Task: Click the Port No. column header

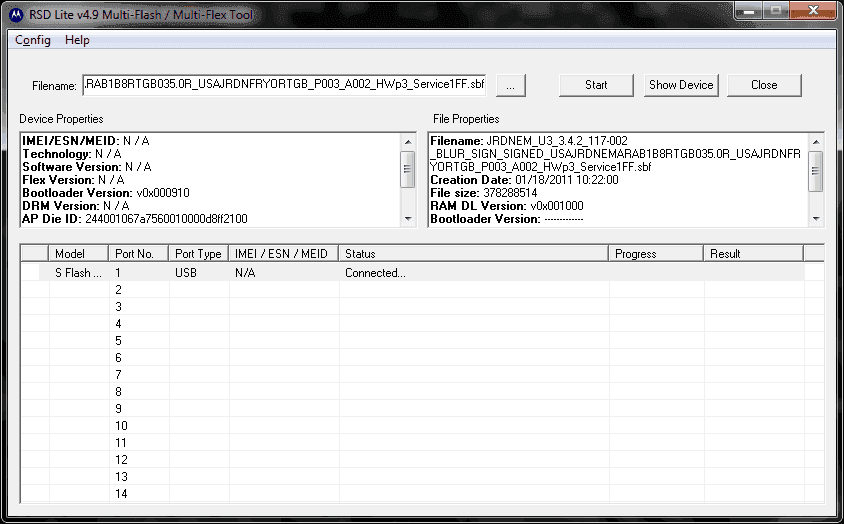Action: pos(139,254)
